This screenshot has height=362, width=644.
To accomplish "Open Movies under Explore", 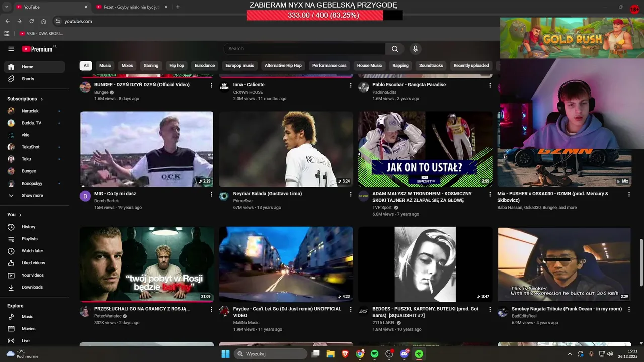I will pos(34,329).
